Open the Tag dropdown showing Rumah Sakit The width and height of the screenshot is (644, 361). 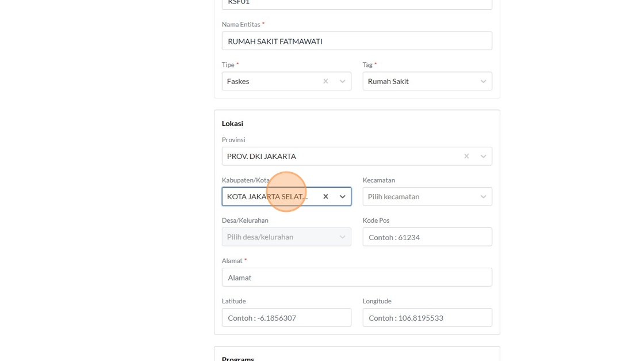(x=420, y=81)
